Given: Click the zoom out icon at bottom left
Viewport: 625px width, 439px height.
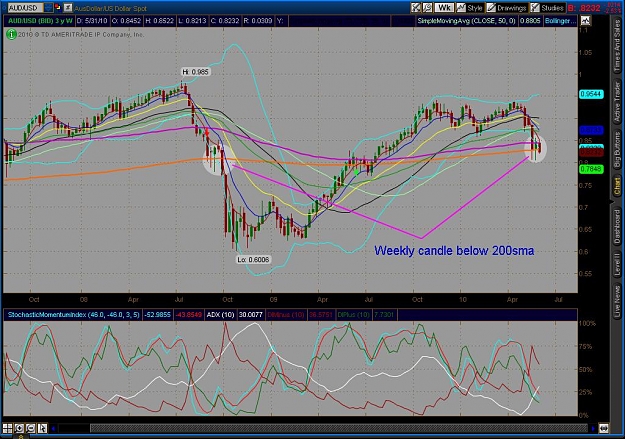Looking at the screenshot, I should (31, 428).
